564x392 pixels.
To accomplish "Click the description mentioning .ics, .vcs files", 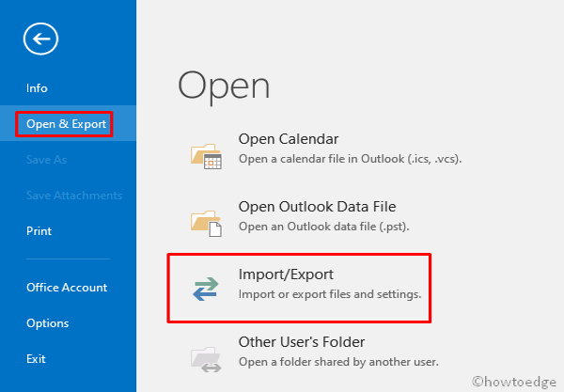I will tap(350, 158).
